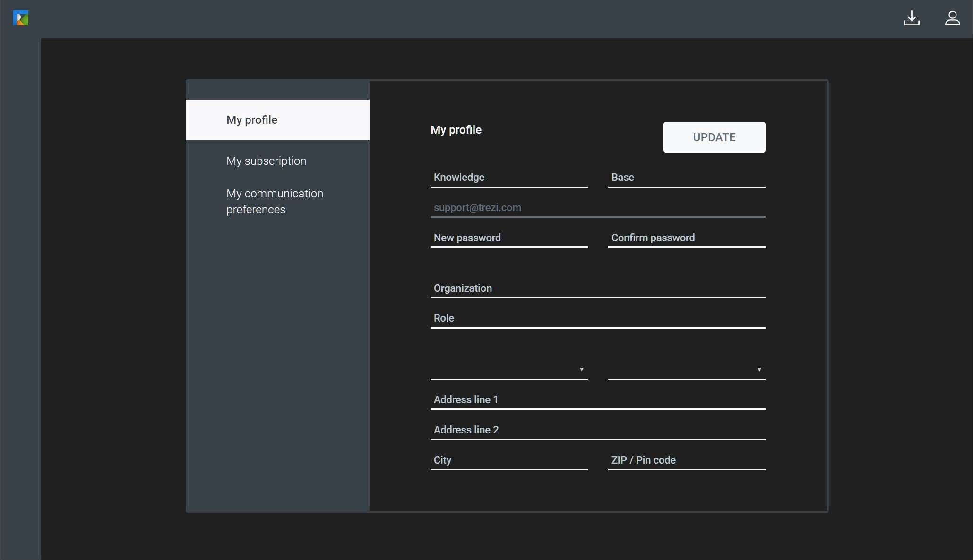This screenshot has width=973, height=560.
Task: Click the last name field 'Base'
Action: (686, 178)
